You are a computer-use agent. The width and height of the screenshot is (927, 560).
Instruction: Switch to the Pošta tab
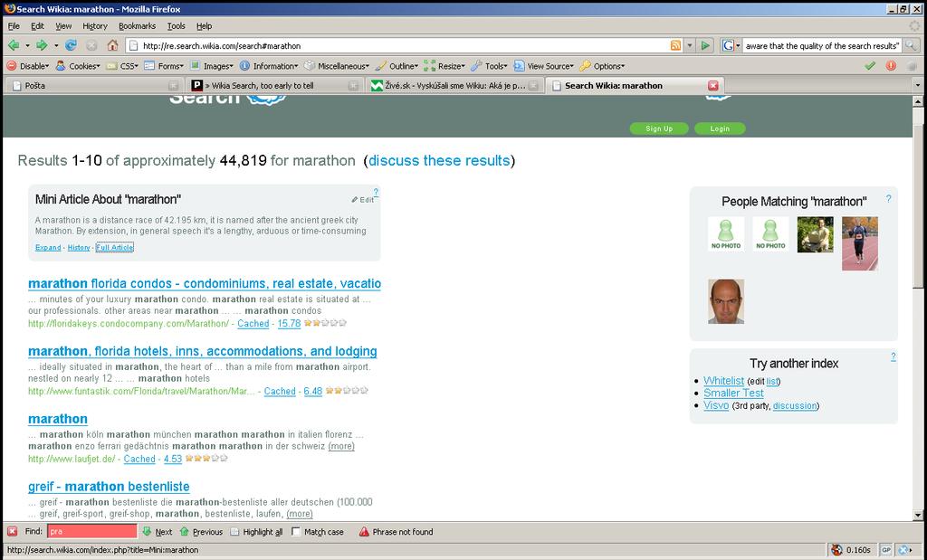[x=94, y=86]
